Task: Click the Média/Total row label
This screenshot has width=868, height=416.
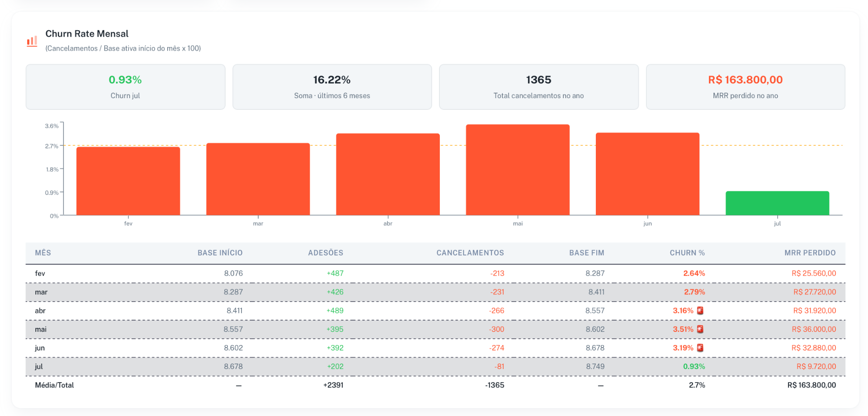Action: pyautogui.click(x=54, y=385)
